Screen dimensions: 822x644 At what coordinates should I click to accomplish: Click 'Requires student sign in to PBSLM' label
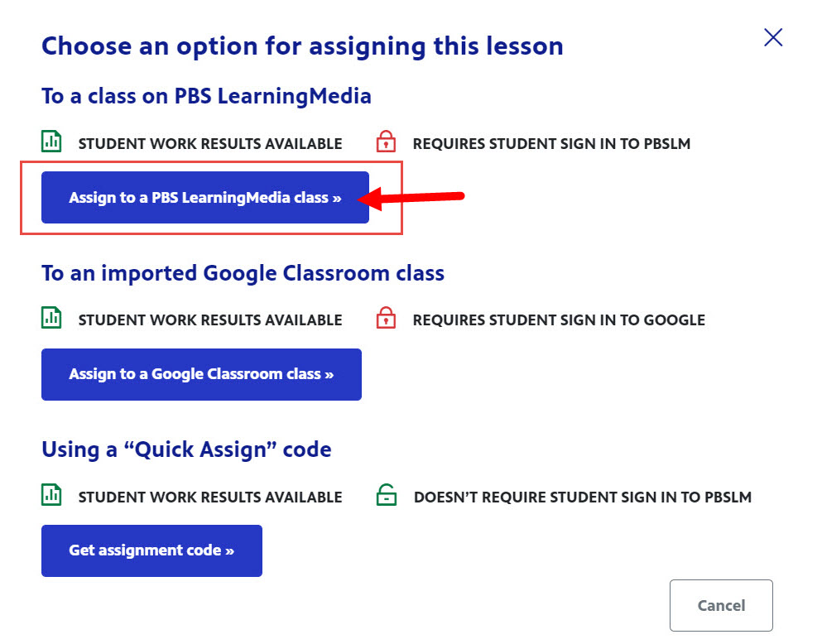[551, 143]
